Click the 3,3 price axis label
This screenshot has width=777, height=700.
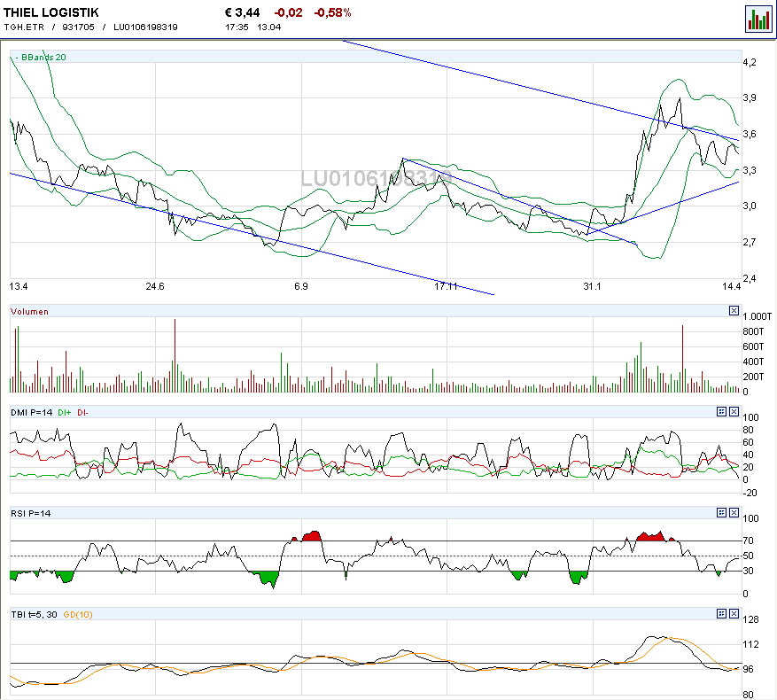tap(750, 170)
